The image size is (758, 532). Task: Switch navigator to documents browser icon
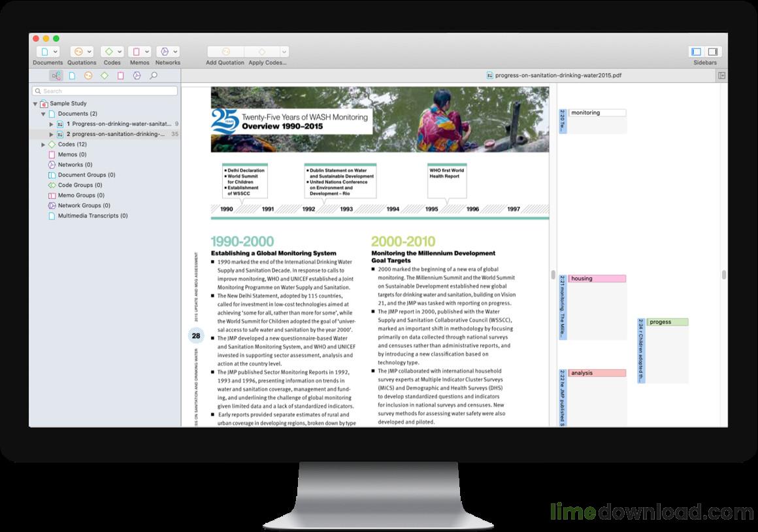[x=72, y=76]
